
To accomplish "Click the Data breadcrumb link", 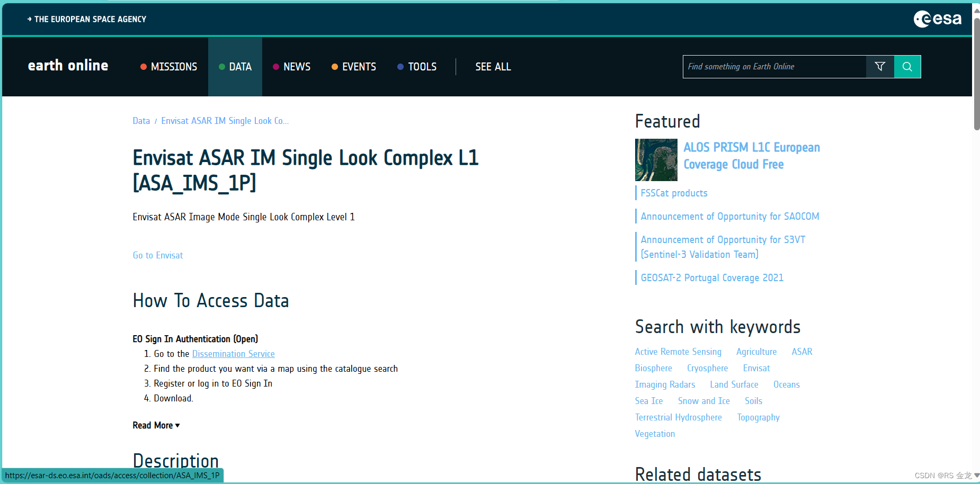I will click(x=141, y=121).
